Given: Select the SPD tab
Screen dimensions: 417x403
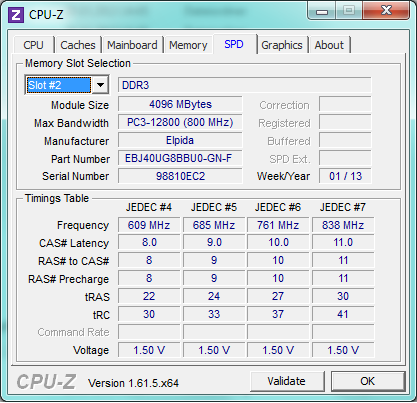Looking at the screenshot, I should 234,44.
